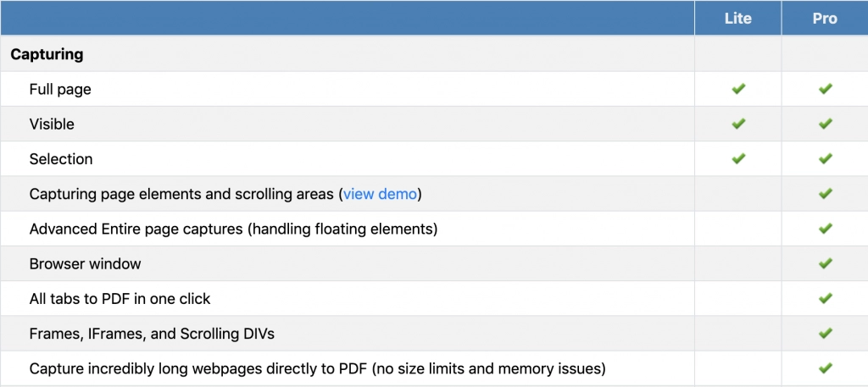Click the All tabs to PDF label
This screenshot has width=868, height=387.
120,298
